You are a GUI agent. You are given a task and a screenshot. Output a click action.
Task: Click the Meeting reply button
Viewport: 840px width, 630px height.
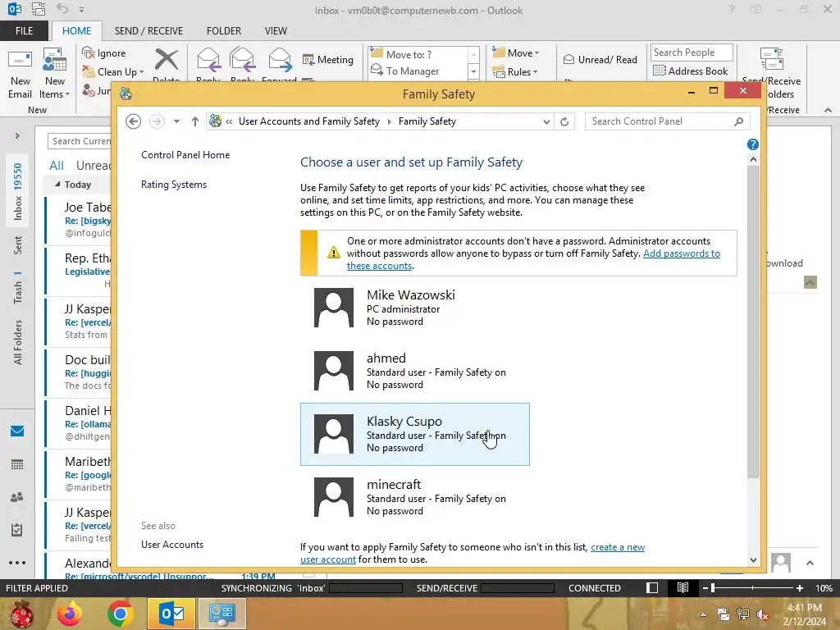click(x=328, y=59)
